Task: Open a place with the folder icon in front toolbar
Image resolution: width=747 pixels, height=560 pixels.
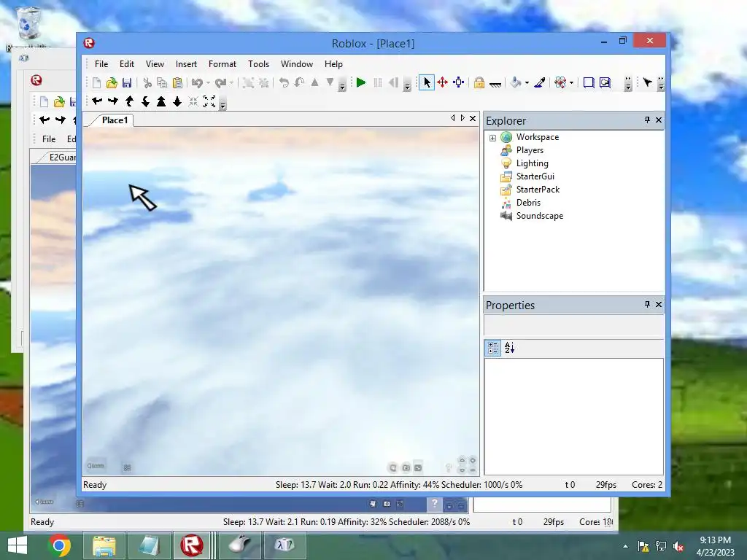Action: (112, 83)
